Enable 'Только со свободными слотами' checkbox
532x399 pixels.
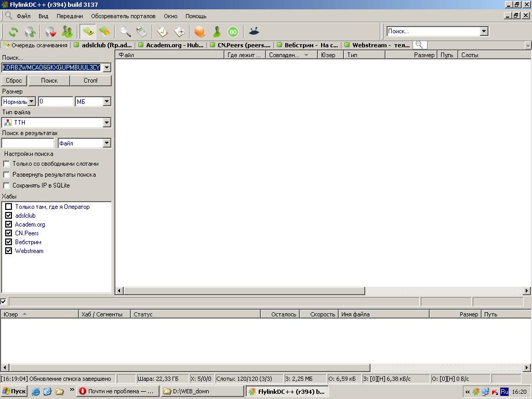[7, 164]
